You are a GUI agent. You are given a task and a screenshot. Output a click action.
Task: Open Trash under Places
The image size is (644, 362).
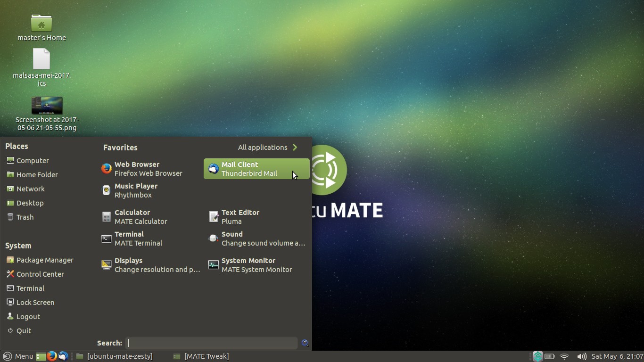pyautogui.click(x=20, y=217)
